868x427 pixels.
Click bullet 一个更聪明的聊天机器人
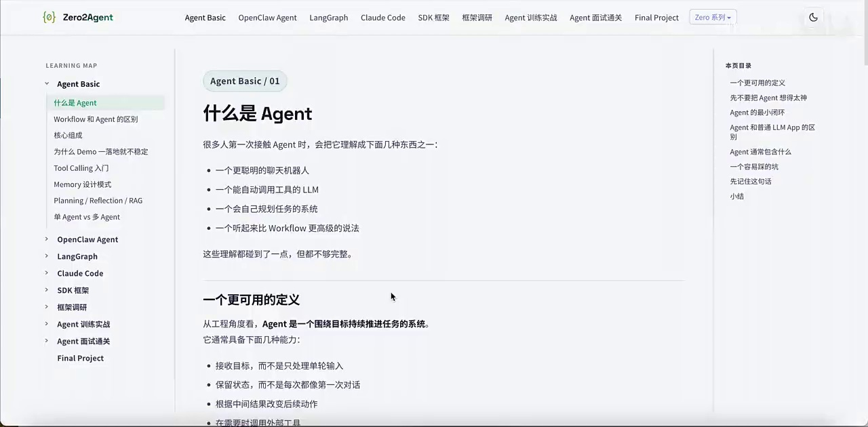(262, 171)
